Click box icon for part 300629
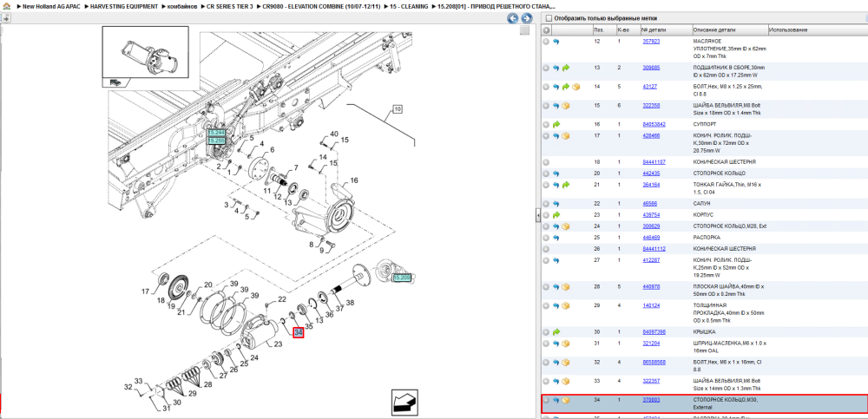This screenshot has height=419, width=868. pyautogui.click(x=566, y=226)
